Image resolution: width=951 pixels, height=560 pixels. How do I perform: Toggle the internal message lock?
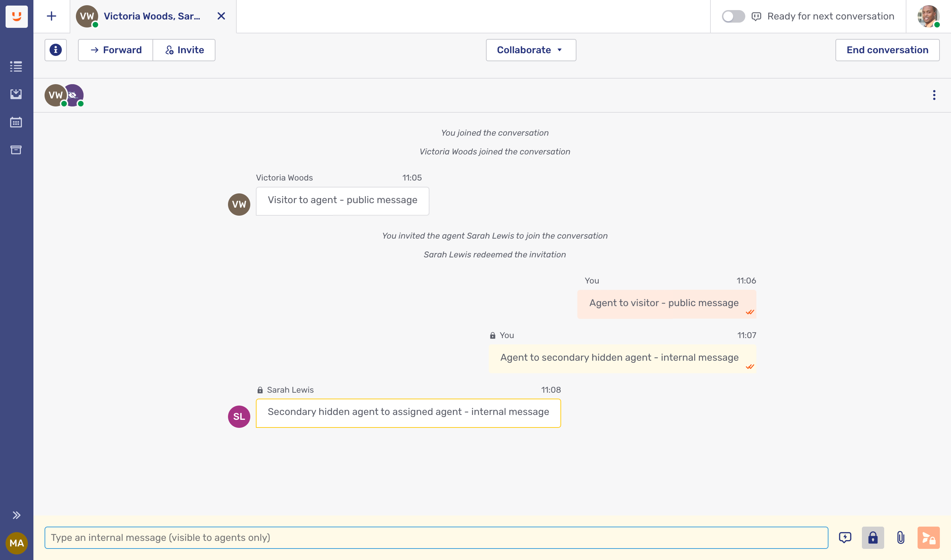(x=873, y=537)
